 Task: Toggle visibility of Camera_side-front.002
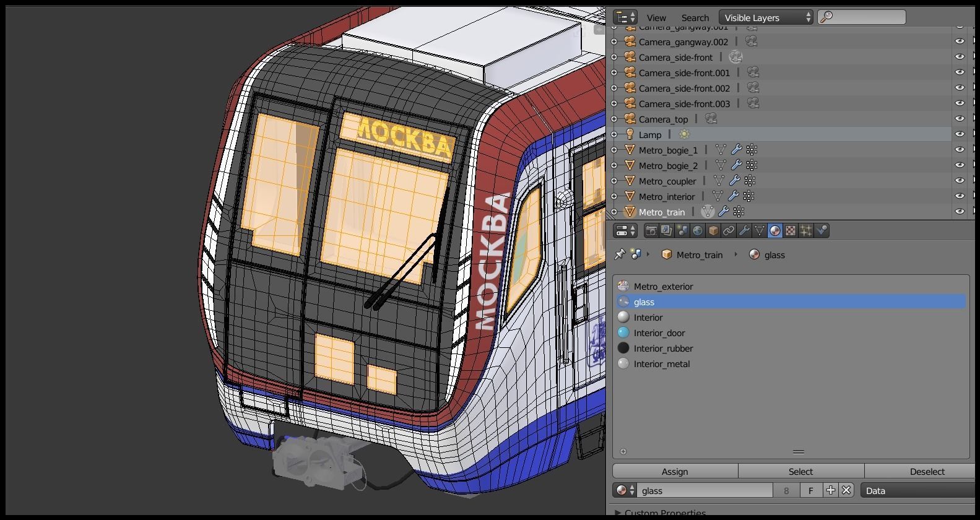[x=960, y=88]
